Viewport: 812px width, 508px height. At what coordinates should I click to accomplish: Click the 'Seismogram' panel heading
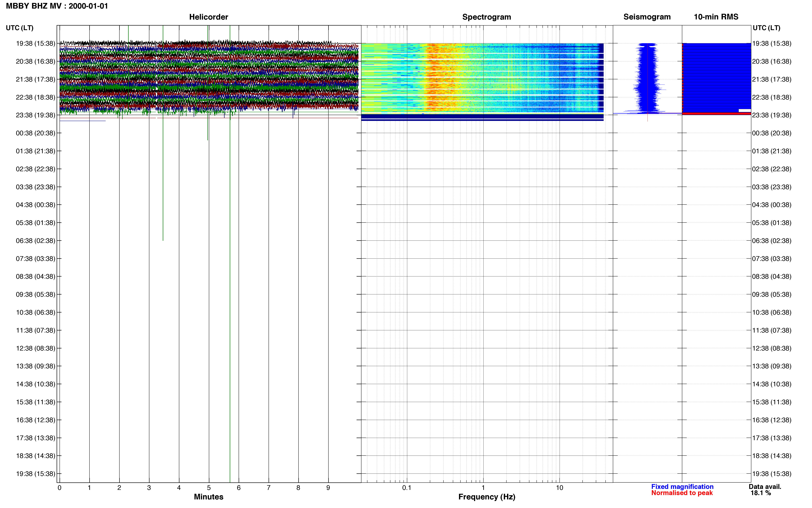(x=647, y=17)
